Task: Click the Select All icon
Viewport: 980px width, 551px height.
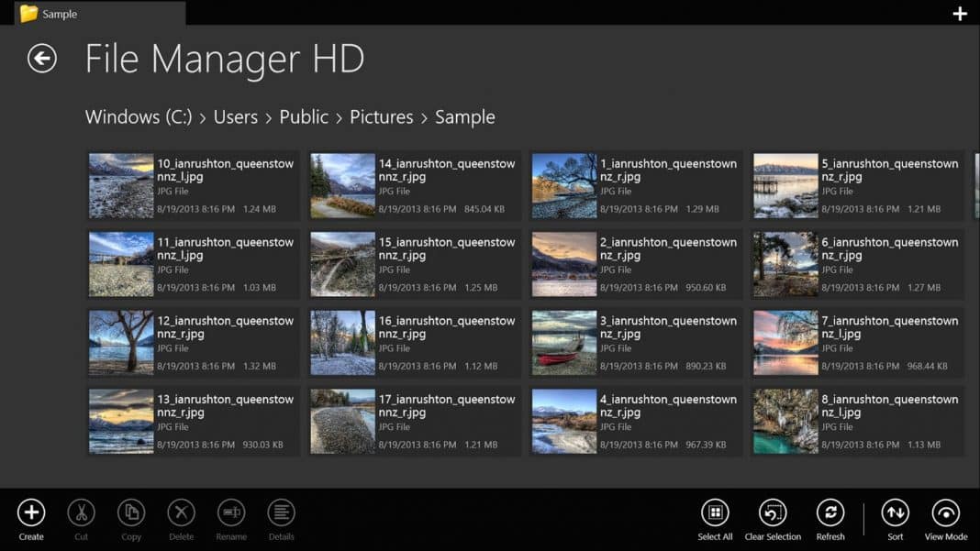Action: coord(715,512)
